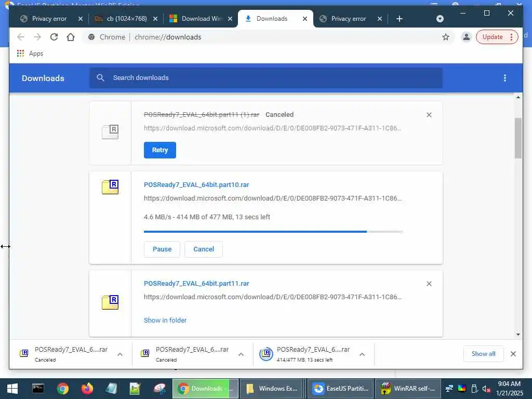
Task: Remove the canceled part11 (1).rar entry from list
Action: (429, 115)
